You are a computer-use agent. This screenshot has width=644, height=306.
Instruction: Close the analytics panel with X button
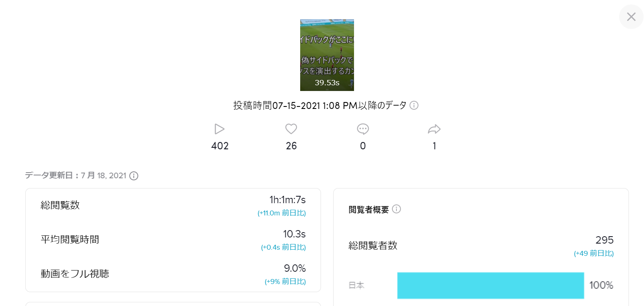(631, 17)
